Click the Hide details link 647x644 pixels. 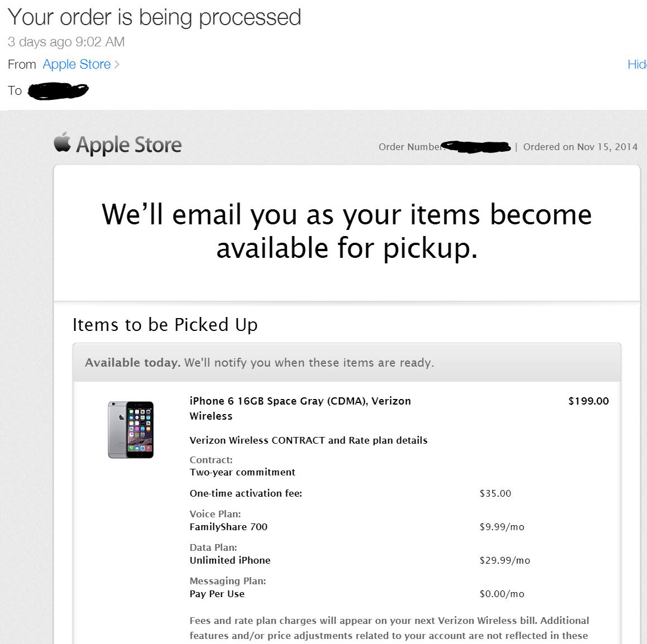[637, 64]
